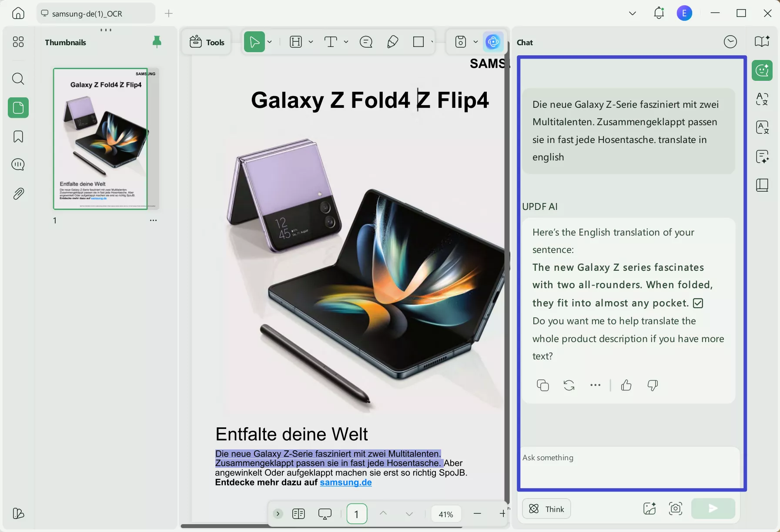
Task: Toggle the Think mode button
Action: pyautogui.click(x=546, y=509)
